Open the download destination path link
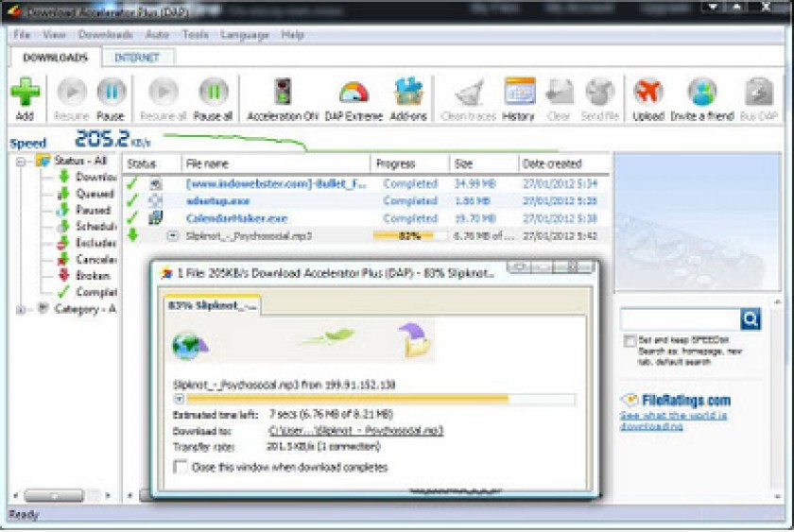Screen dimensions: 794x532 355,431
